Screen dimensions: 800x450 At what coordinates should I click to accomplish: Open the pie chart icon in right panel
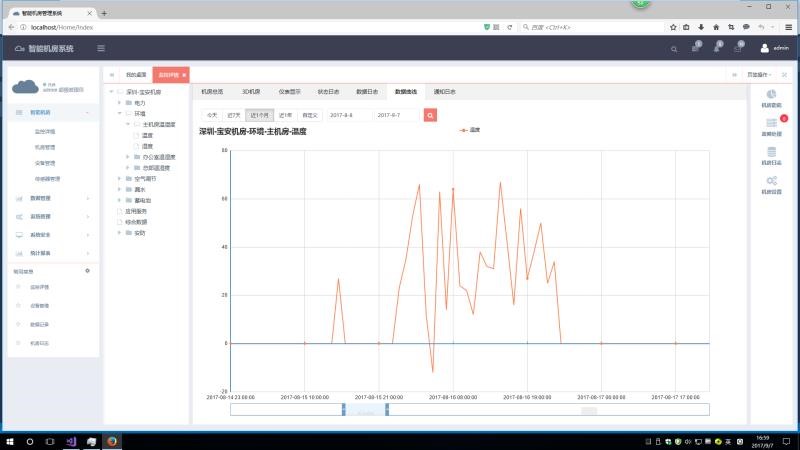point(771,94)
